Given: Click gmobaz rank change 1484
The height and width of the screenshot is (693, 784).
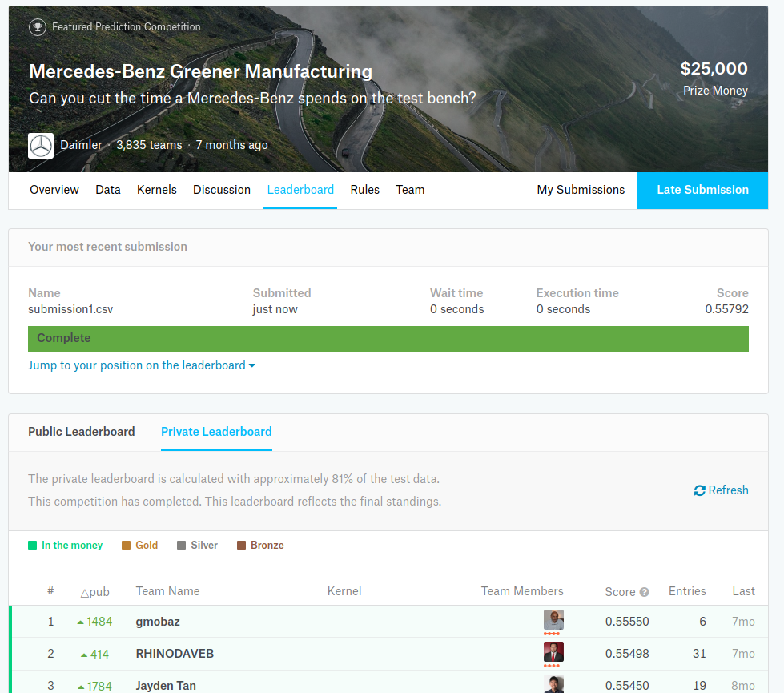Looking at the screenshot, I should coord(94,622).
